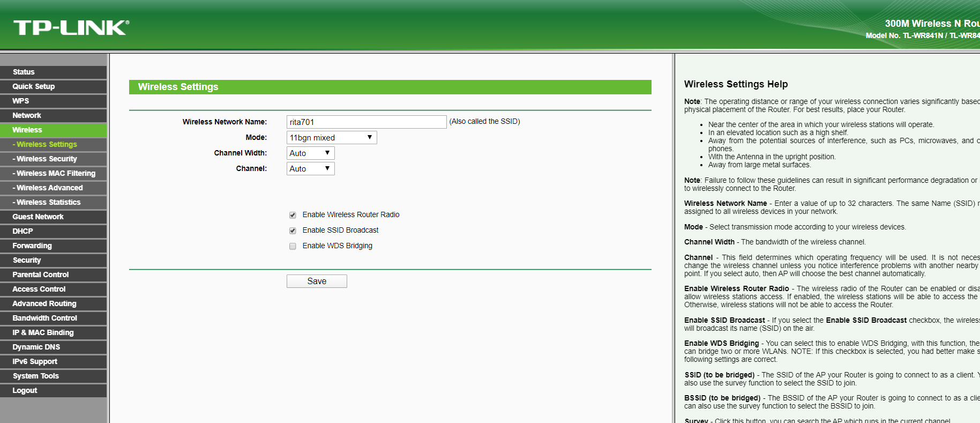The height and width of the screenshot is (423, 980).
Task: Click the TP-LINK logo
Action: 71,27
